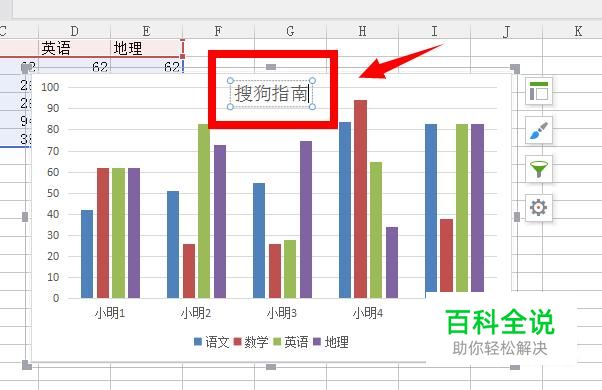
Task: Select the 英语 legend entry
Action: [x=291, y=342]
